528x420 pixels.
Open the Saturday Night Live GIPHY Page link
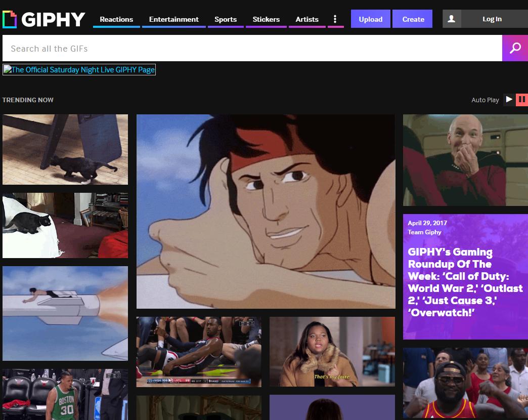point(79,70)
